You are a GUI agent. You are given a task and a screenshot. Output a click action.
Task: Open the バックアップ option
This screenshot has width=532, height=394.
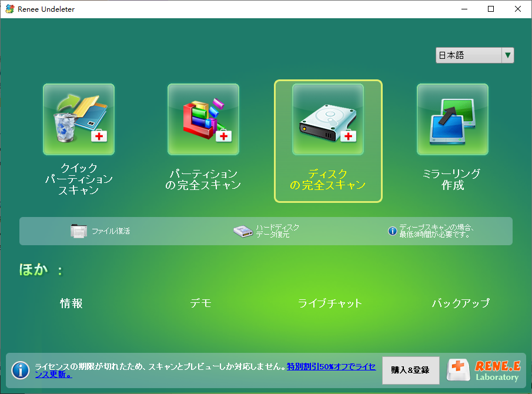[x=460, y=303]
